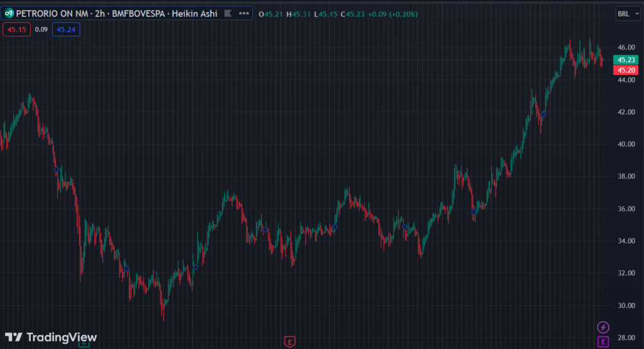Select the 46.00 price axis label
This screenshot has width=644, height=349.
click(626, 48)
